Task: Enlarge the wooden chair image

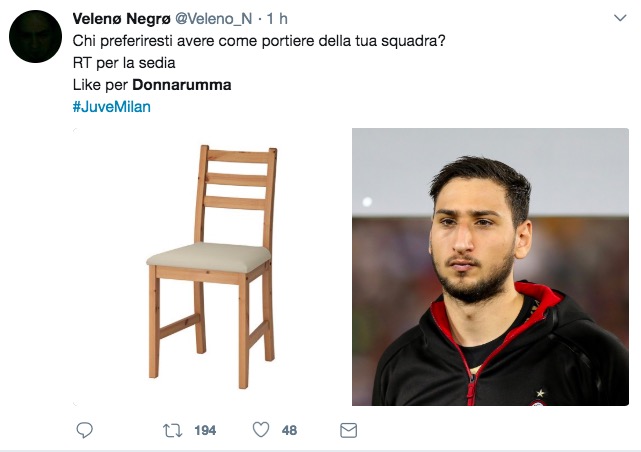Action: [x=211, y=267]
